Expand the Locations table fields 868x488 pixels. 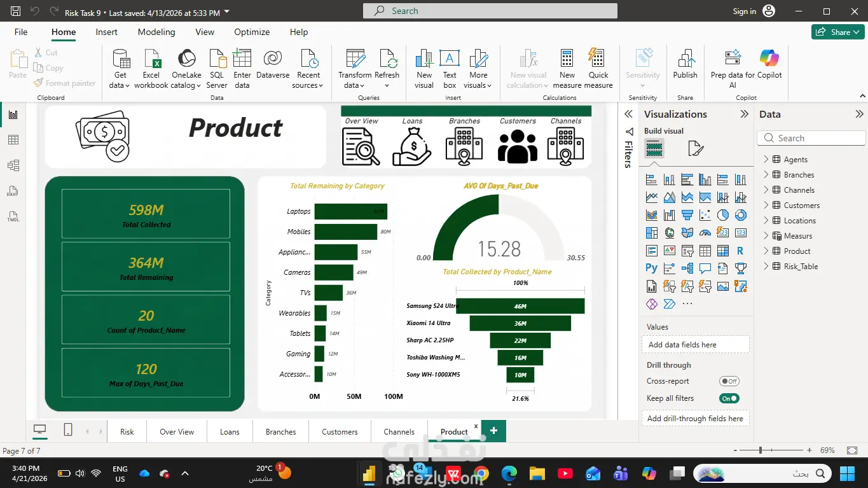(766, 221)
